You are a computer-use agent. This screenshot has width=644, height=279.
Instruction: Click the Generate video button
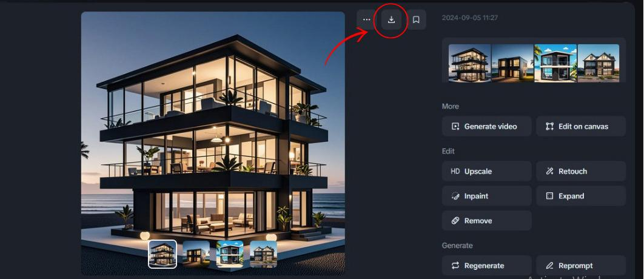click(x=487, y=126)
